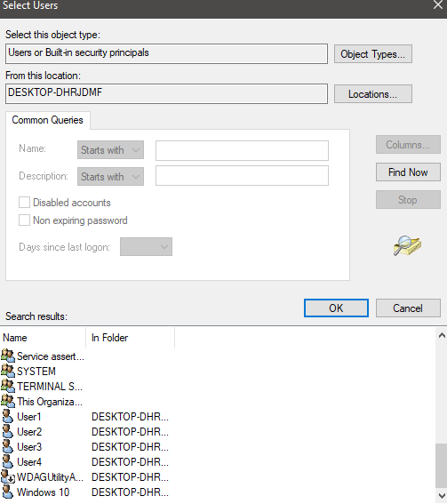Click the WDAGUtilityAccount disabled user icon
Screen dimensions: 447x504
8,476
